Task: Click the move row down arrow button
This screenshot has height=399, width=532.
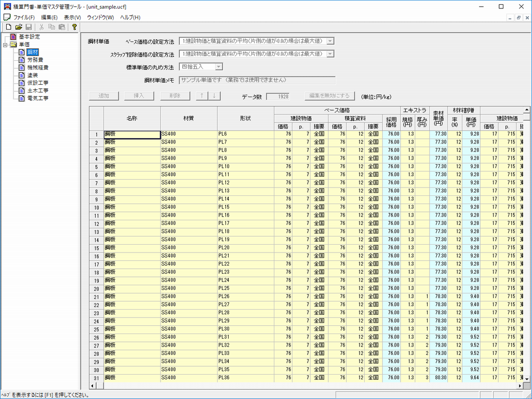Action: click(x=214, y=96)
